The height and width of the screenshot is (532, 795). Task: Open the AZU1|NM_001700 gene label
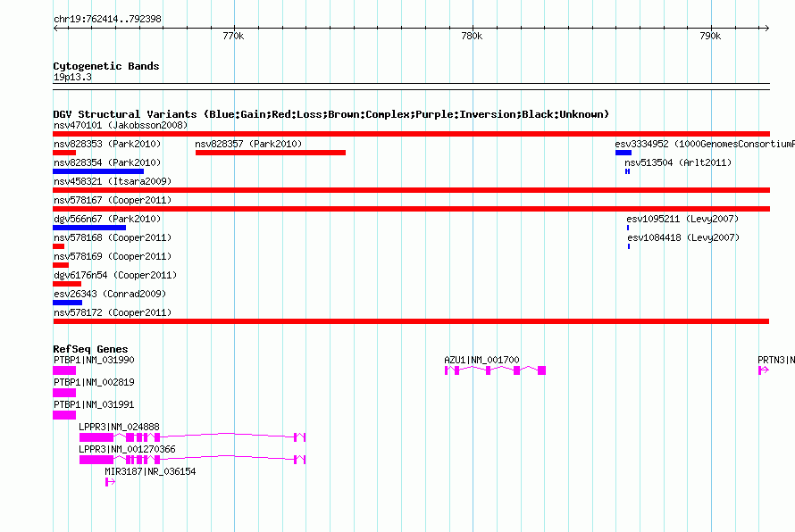[481, 361]
